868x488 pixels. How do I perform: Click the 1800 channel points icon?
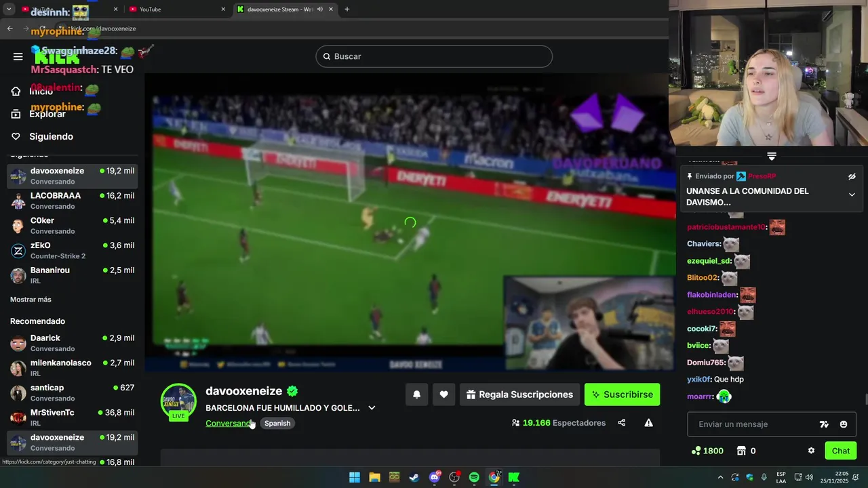(696, 451)
